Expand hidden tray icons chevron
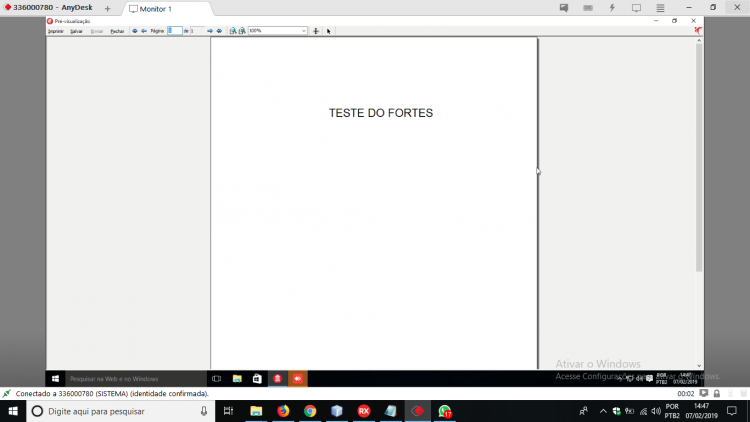This screenshot has height=422, width=750. (x=603, y=411)
